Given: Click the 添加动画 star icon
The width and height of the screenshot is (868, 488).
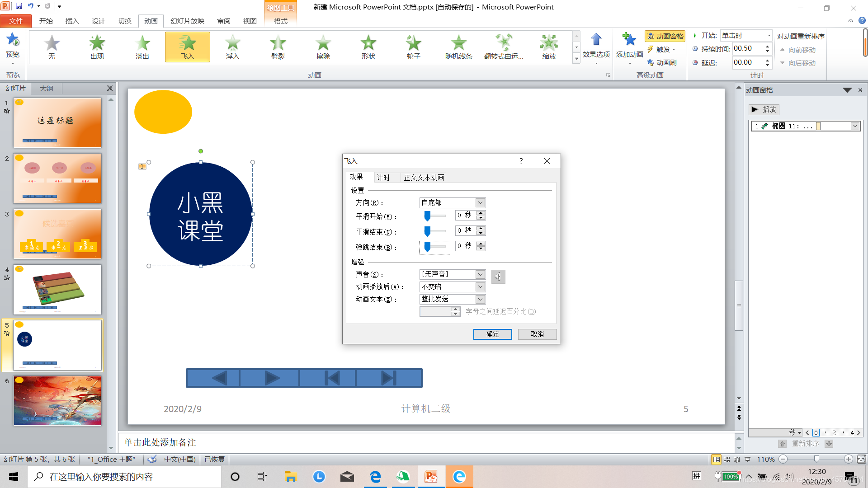Looking at the screenshot, I should click(x=629, y=40).
